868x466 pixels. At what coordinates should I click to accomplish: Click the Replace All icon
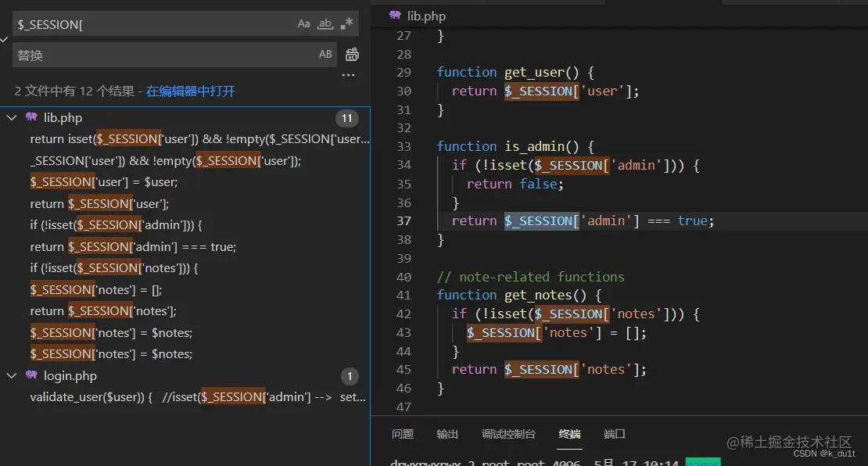coord(352,54)
